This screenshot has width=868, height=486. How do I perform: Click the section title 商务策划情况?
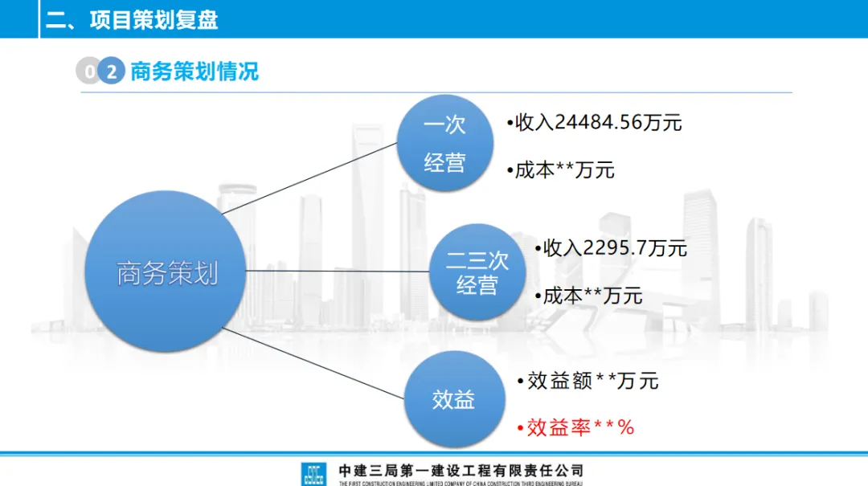(x=194, y=71)
